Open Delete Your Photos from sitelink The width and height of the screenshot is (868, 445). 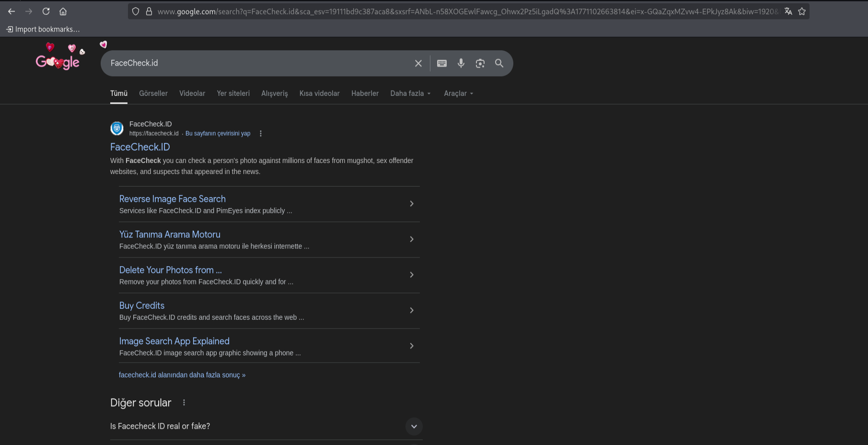(x=171, y=270)
